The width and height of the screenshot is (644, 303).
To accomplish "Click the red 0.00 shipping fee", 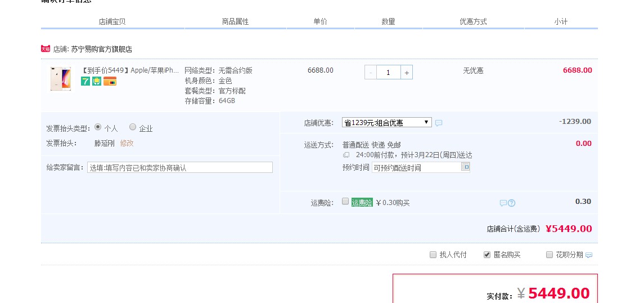I will tap(584, 144).
